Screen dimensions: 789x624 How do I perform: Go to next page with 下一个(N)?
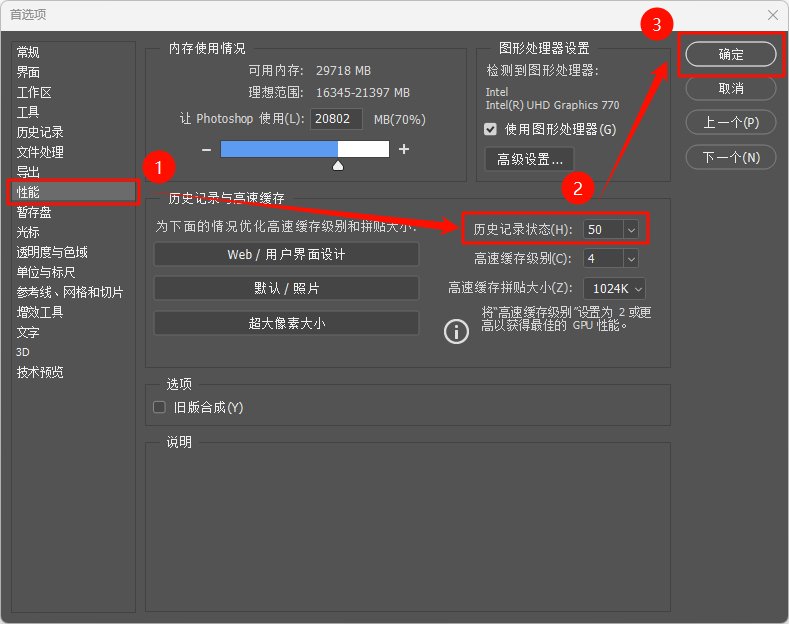click(731, 157)
